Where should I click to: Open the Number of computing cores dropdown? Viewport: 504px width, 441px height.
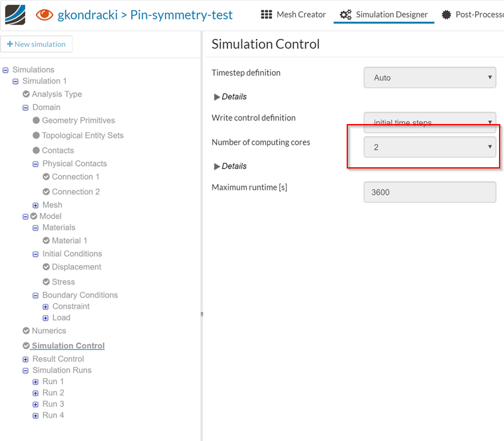pyautogui.click(x=429, y=147)
